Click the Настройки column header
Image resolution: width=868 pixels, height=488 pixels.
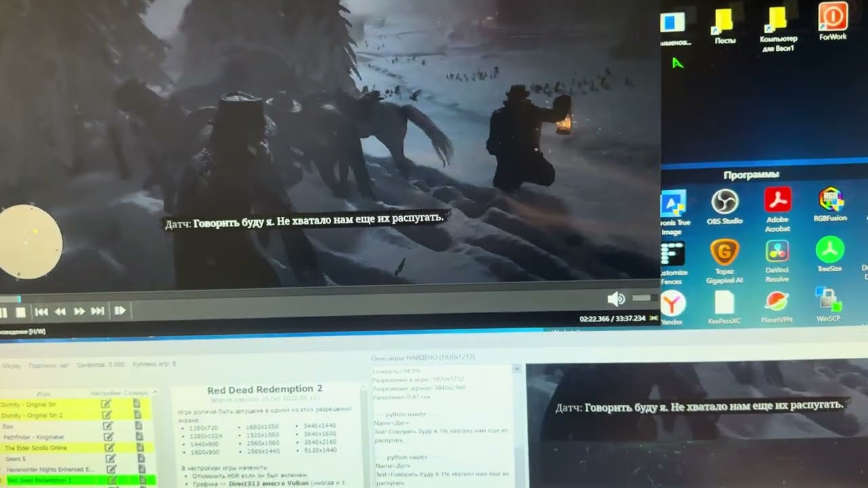pos(106,393)
